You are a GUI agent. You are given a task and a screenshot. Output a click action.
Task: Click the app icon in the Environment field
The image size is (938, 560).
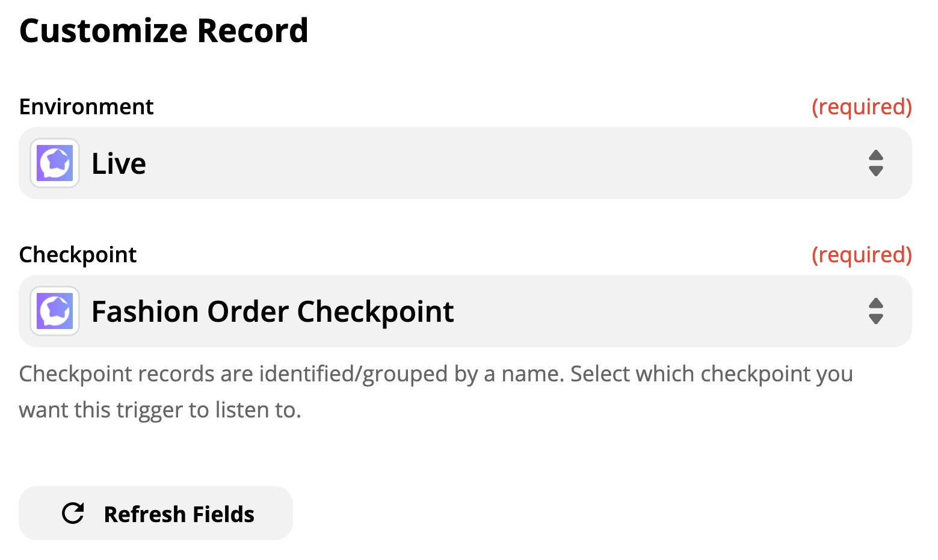point(55,163)
